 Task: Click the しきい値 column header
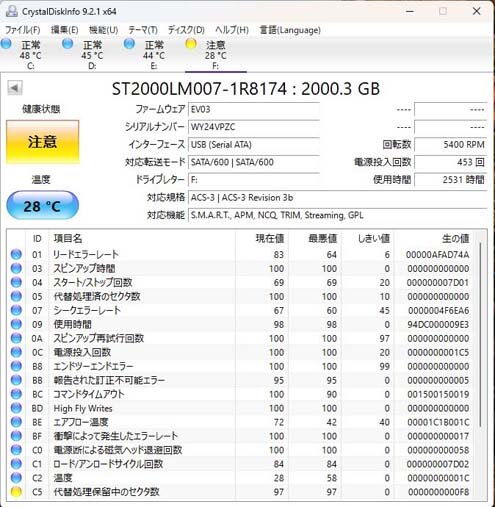point(368,238)
